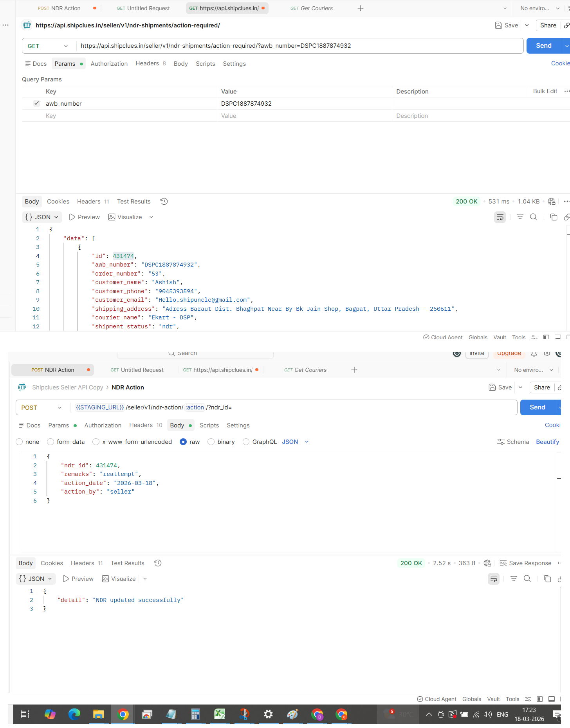Screen dimensions: 570x728
Task: Search in lower response body
Action: point(527,578)
